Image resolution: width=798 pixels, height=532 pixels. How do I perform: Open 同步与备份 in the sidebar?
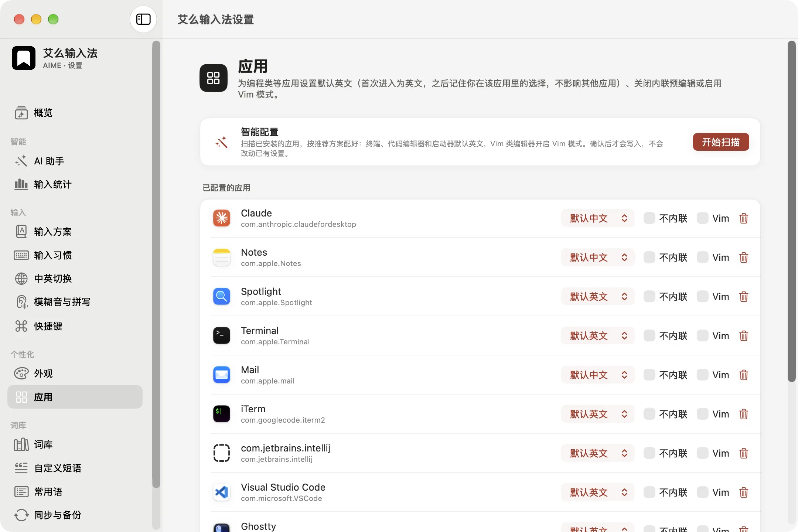tap(75, 515)
